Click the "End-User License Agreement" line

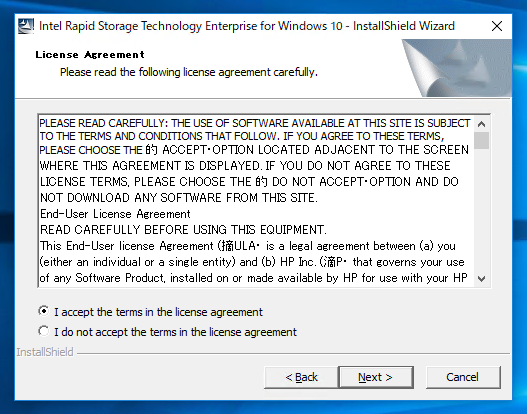[115, 214]
